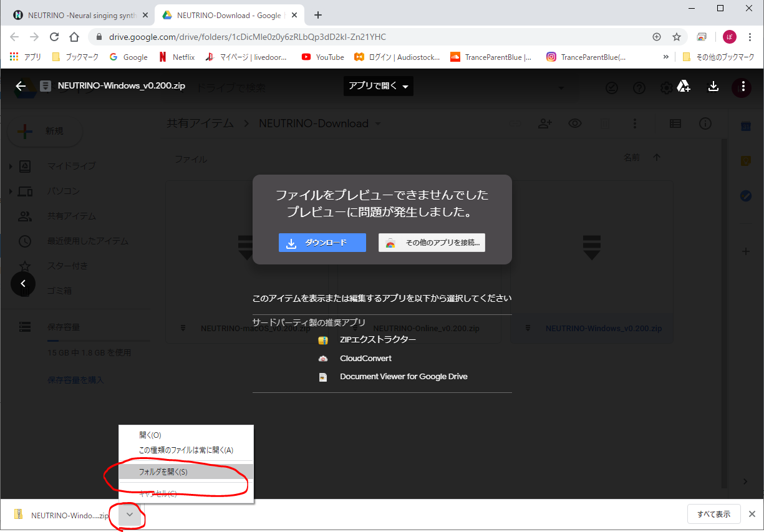Click the ZIPエクストラクター app icon
This screenshot has height=532, width=764.
coord(322,340)
